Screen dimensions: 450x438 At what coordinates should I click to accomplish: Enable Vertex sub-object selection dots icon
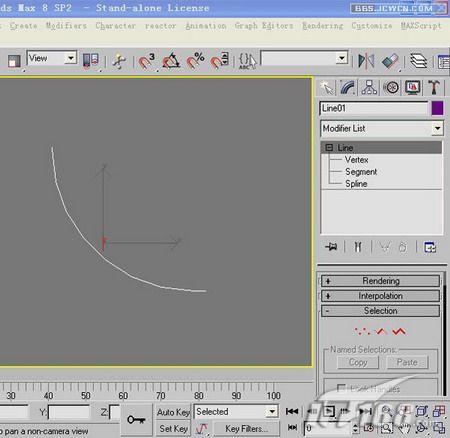[362, 331]
